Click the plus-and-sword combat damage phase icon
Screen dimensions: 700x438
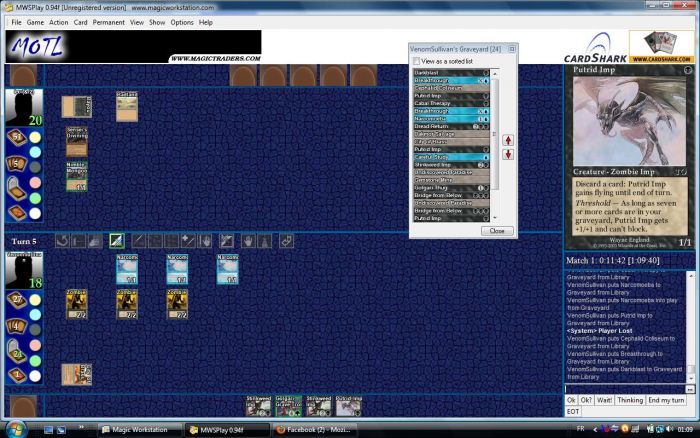pyautogui.click(x=188, y=241)
